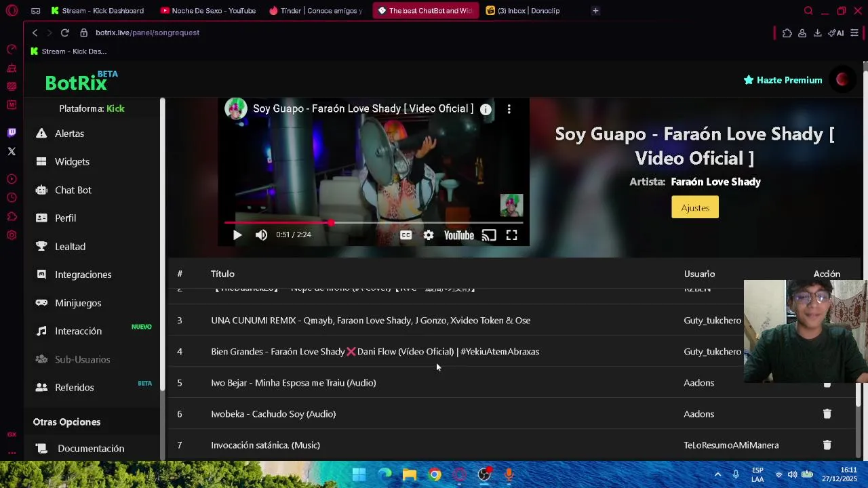The image size is (868, 488).
Task: Click the yellow Ajustes button
Action: tap(695, 207)
